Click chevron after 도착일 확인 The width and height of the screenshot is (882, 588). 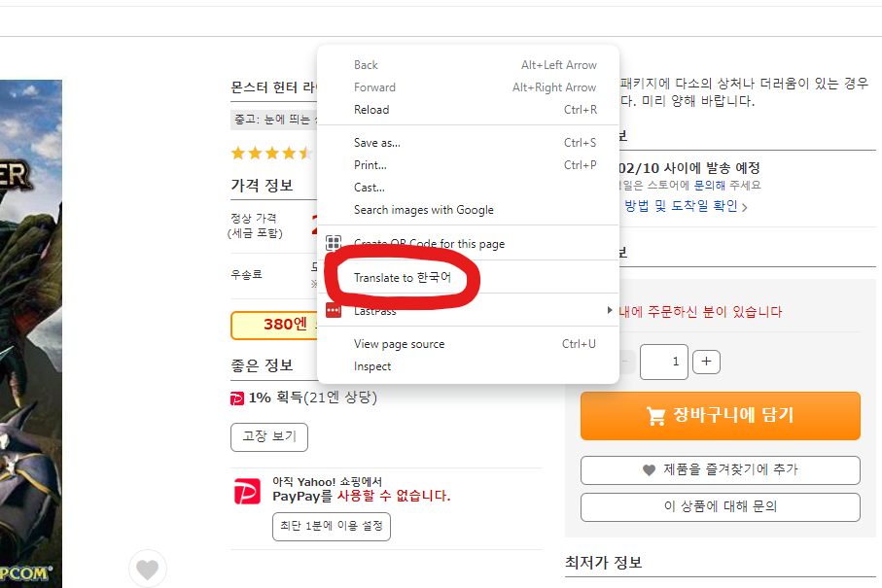[x=745, y=207]
